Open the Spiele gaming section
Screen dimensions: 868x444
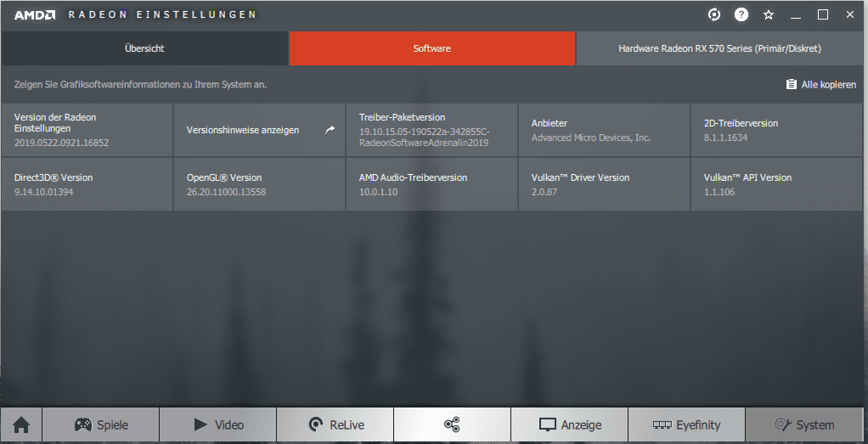coord(101,425)
